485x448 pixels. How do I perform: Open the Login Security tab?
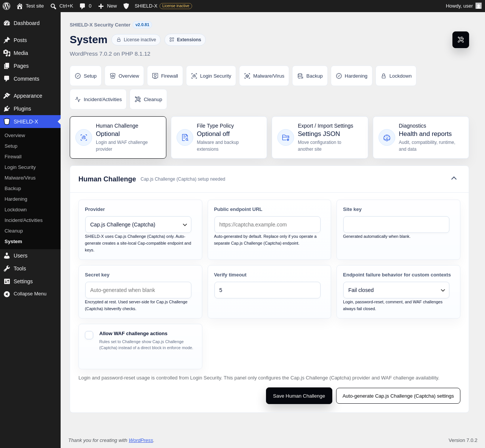coord(211,76)
